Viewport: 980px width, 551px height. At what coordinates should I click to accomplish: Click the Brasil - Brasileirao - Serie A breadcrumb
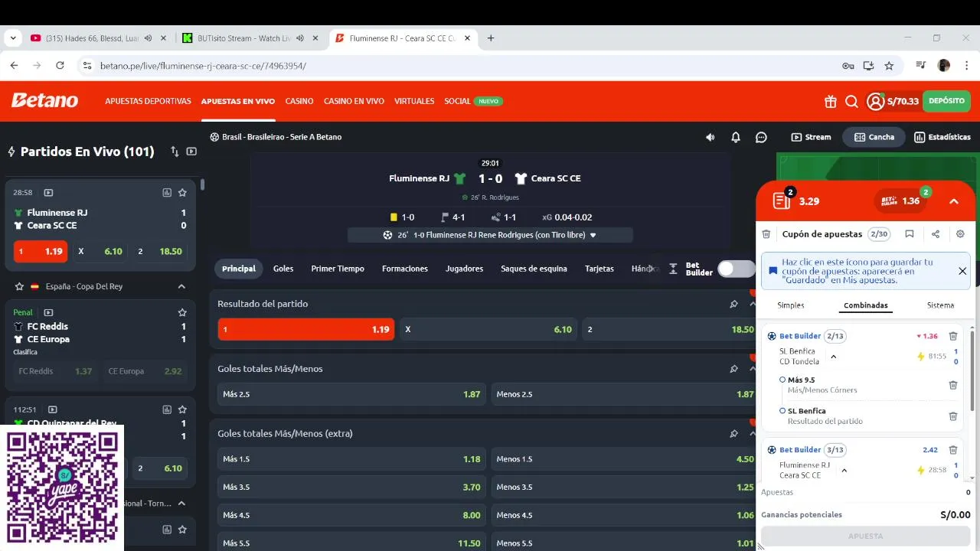pyautogui.click(x=282, y=137)
